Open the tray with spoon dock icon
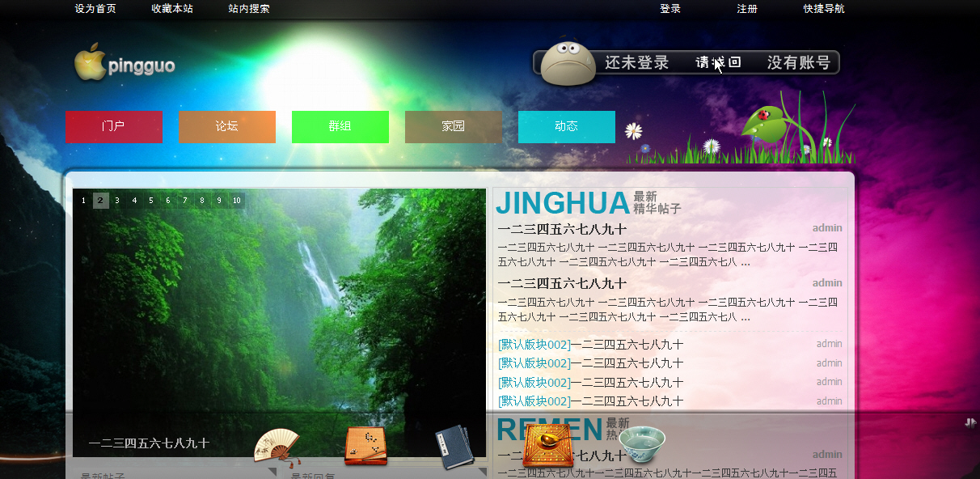This screenshot has width=980, height=479. [x=547, y=444]
